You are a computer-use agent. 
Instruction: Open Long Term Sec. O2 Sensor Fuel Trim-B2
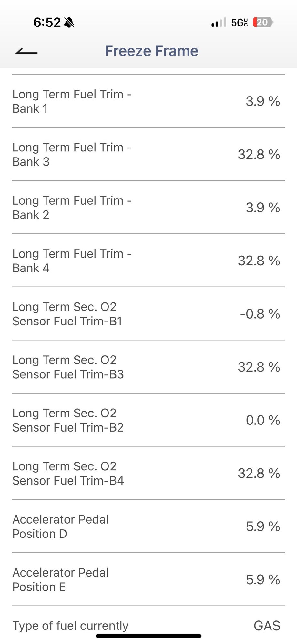coord(148,420)
